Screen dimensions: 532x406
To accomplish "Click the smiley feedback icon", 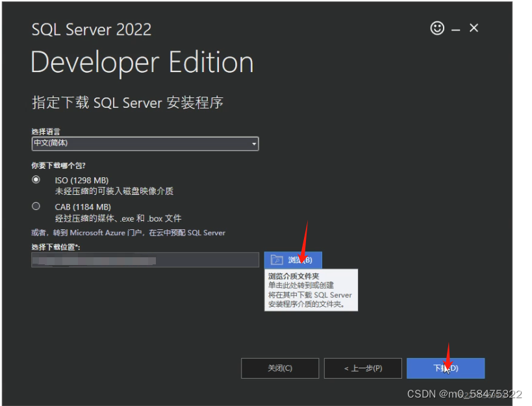I will pyautogui.click(x=437, y=28).
